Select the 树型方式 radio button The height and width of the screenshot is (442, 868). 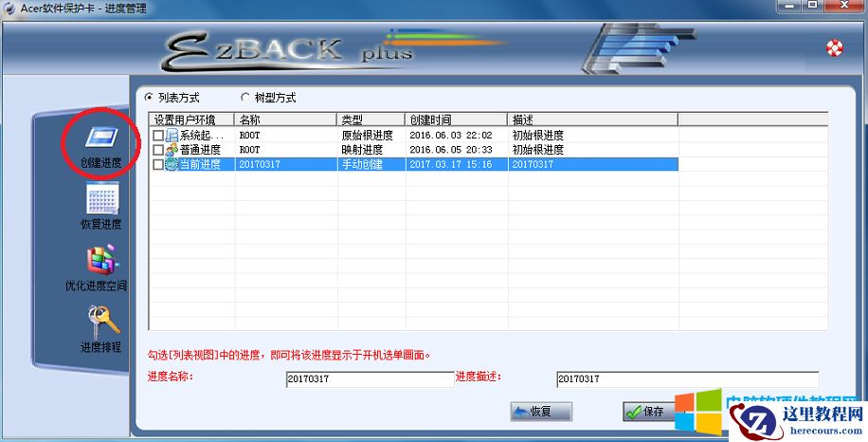pos(244,98)
